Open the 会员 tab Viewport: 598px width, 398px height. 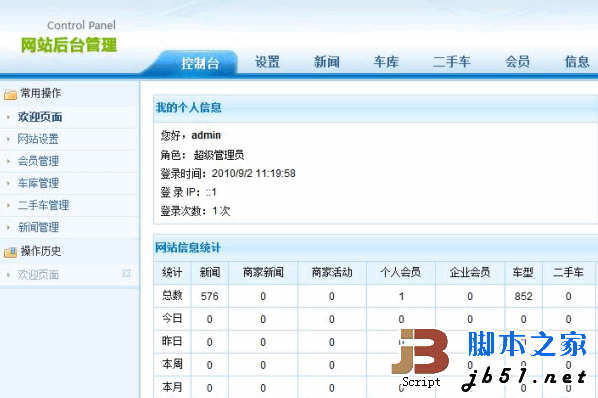click(x=517, y=62)
